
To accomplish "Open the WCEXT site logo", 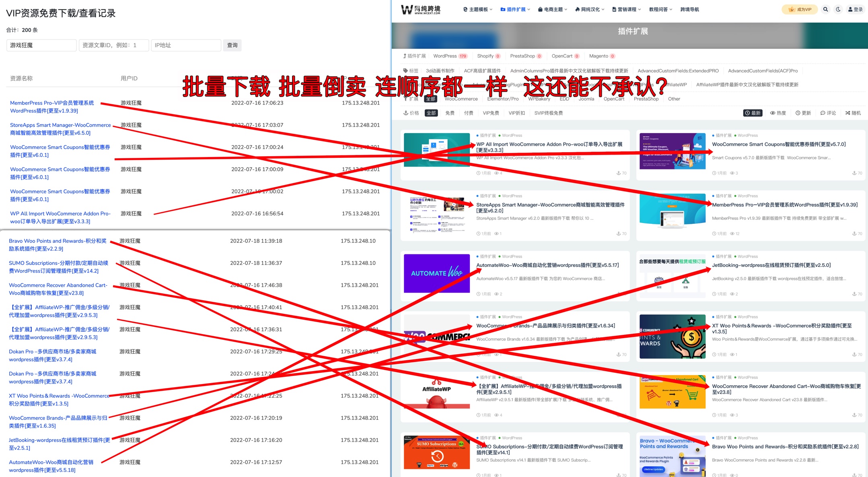I will 421,9.
